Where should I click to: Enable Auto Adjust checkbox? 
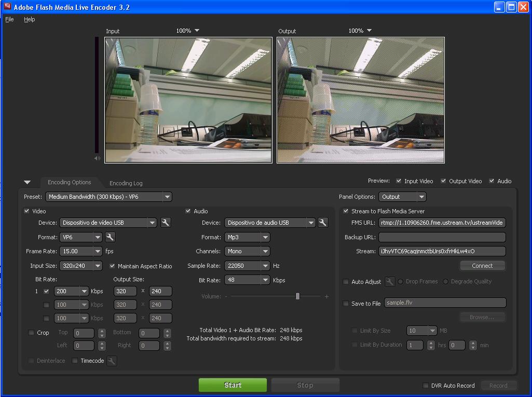pyautogui.click(x=346, y=282)
